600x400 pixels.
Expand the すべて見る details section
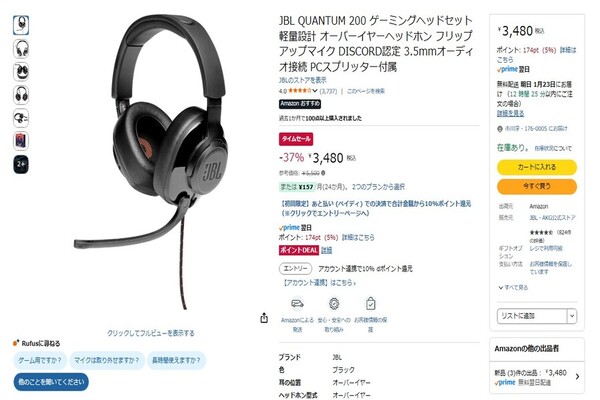[513, 287]
